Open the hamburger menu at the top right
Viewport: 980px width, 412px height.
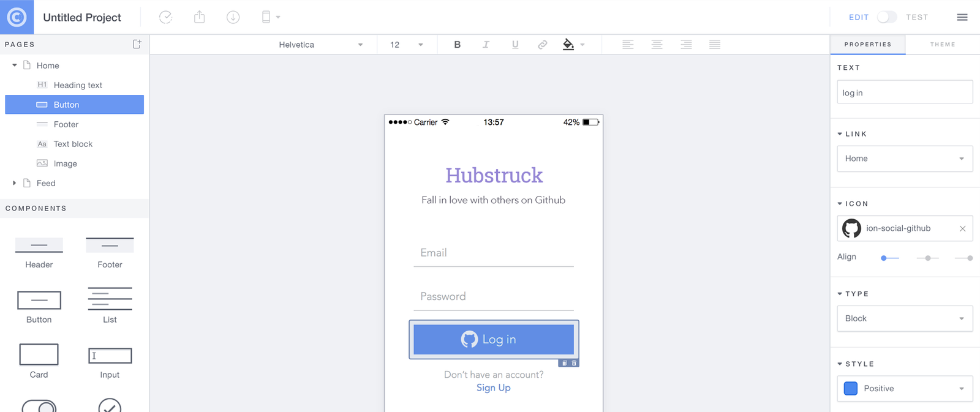tap(962, 17)
